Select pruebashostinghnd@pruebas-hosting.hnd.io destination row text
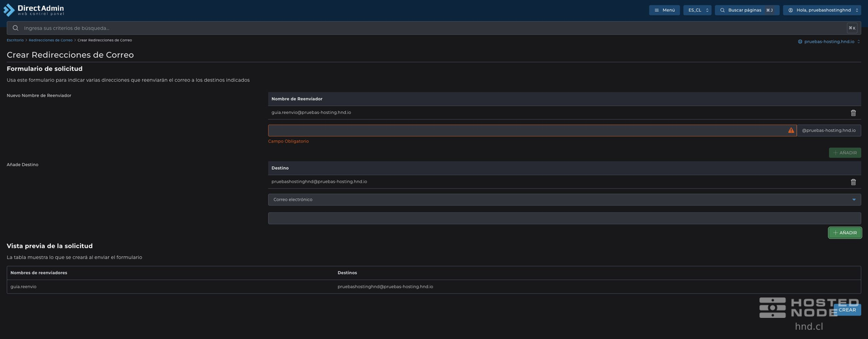The image size is (868, 339). 319,182
